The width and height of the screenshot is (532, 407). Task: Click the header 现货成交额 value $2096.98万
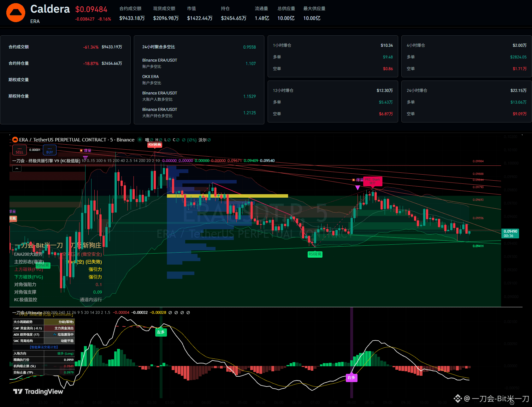pyautogui.click(x=166, y=18)
